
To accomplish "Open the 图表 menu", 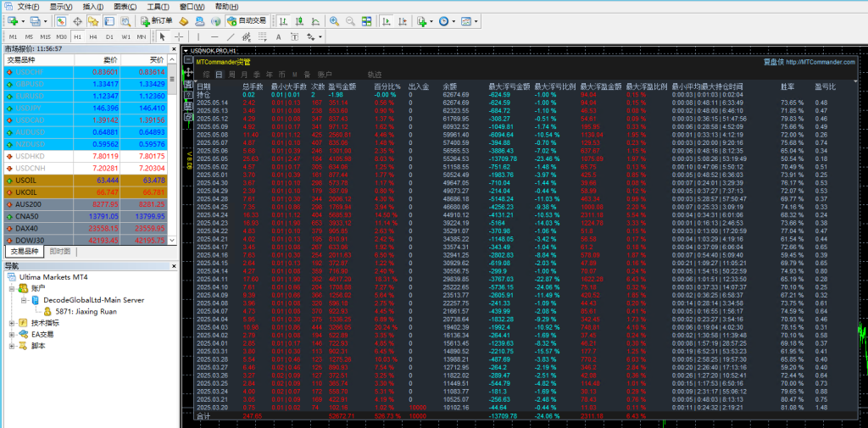I will [x=125, y=7].
